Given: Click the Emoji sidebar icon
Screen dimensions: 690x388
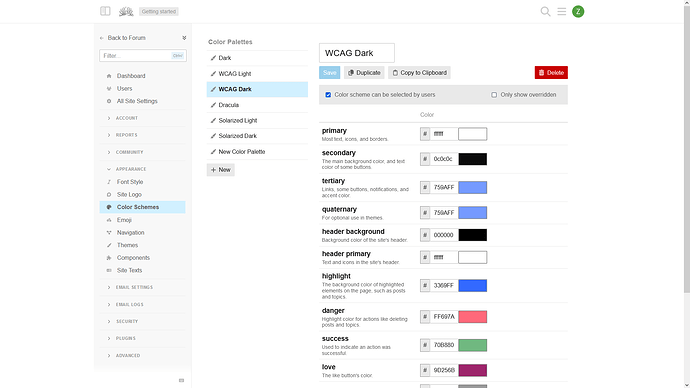Looking at the screenshot, I should pyautogui.click(x=109, y=220).
